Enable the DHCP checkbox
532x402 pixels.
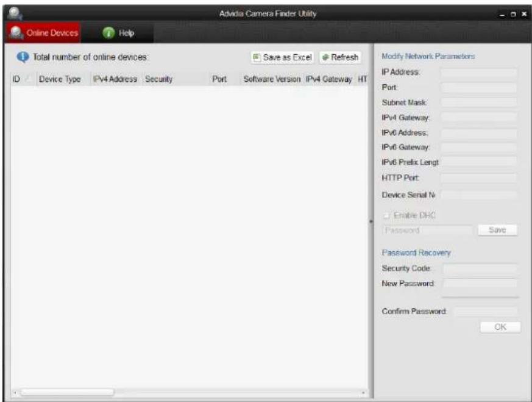click(386, 215)
